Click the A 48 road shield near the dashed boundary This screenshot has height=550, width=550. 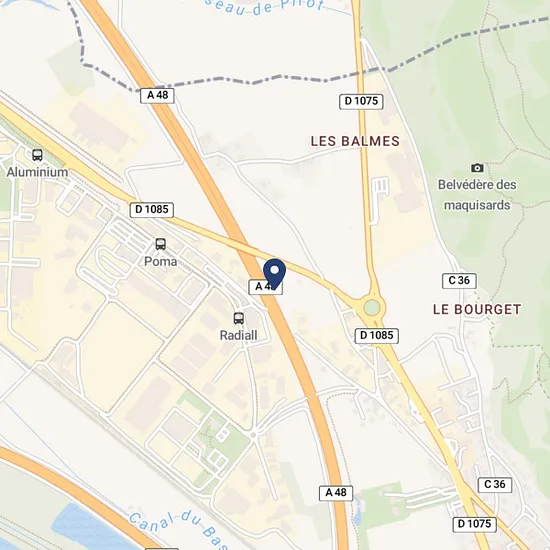tap(157, 95)
